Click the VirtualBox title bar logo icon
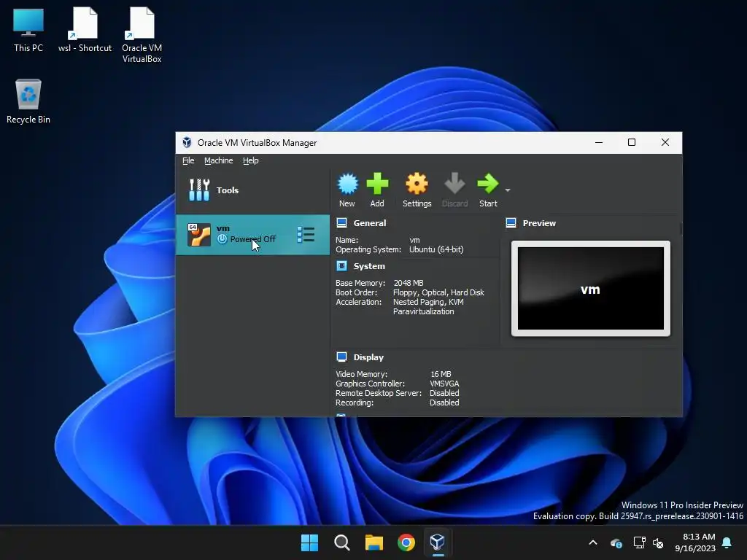747x560 pixels. coord(187,142)
